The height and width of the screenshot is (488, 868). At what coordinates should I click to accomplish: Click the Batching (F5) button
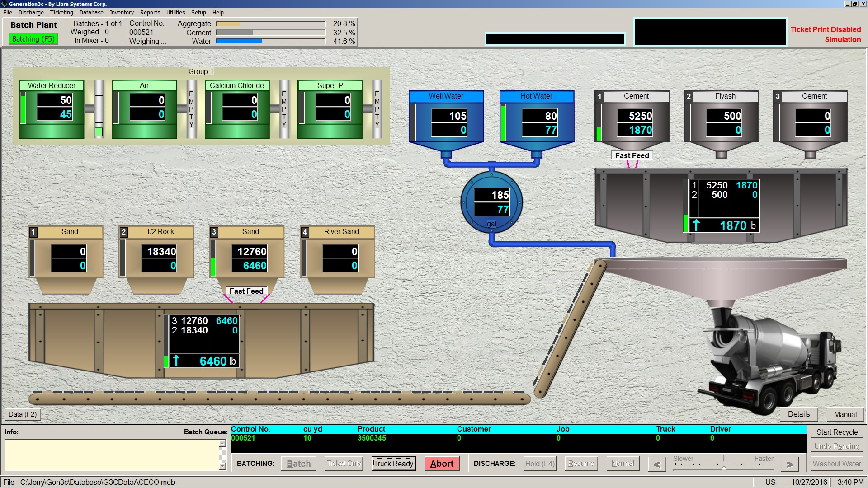coord(33,39)
